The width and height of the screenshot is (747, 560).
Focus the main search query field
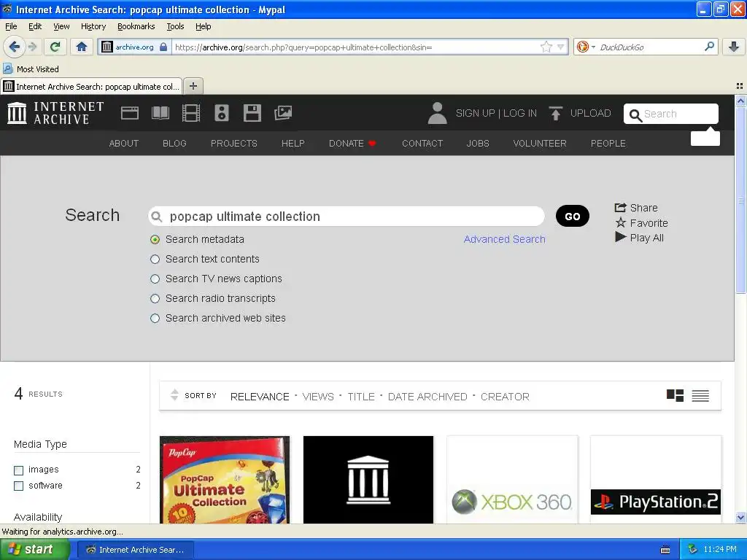tap(347, 216)
